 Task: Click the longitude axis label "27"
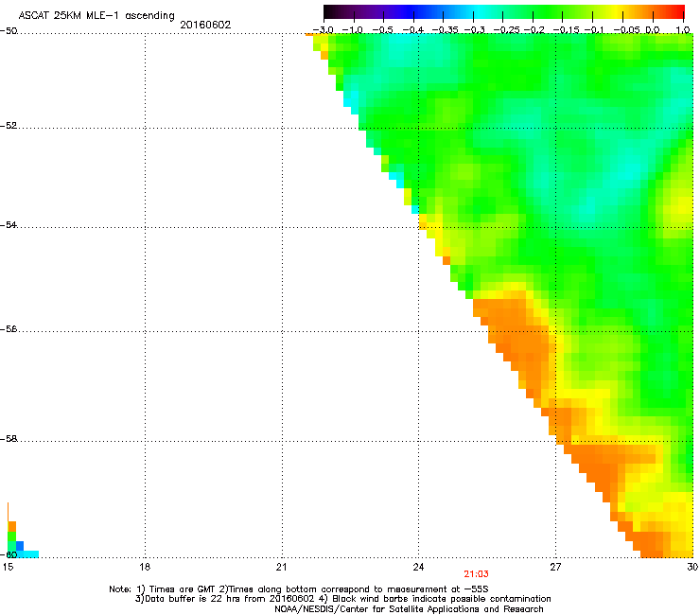pyautogui.click(x=555, y=567)
